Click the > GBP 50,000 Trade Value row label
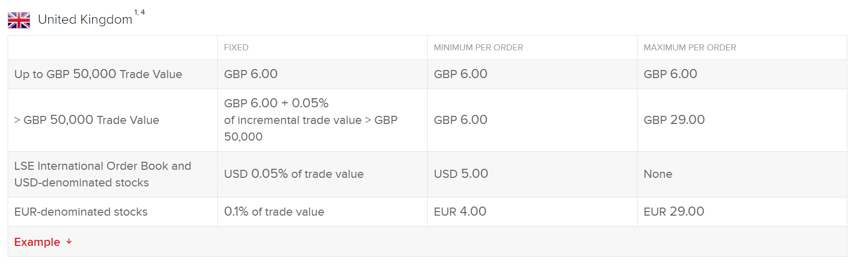This screenshot has height=265, width=868. tap(87, 120)
